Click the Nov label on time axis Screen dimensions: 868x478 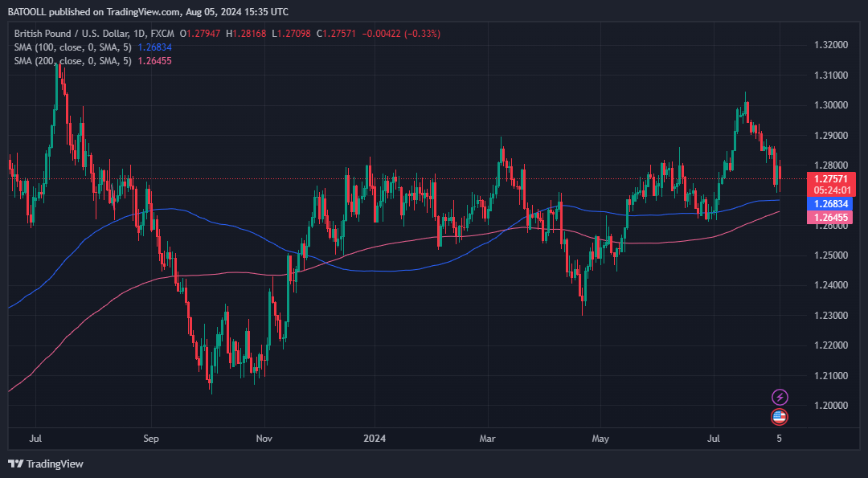coord(264,439)
